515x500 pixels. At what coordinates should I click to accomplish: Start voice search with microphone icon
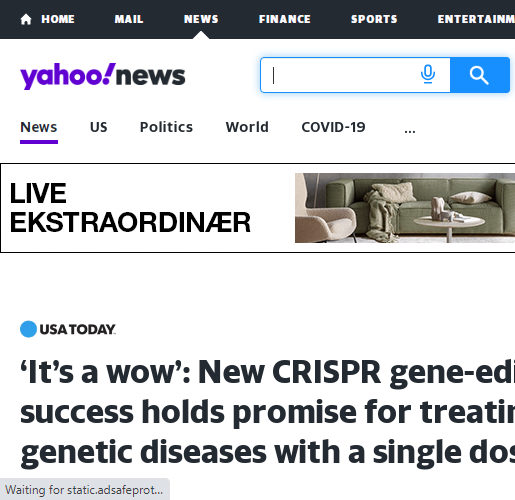[x=428, y=75]
